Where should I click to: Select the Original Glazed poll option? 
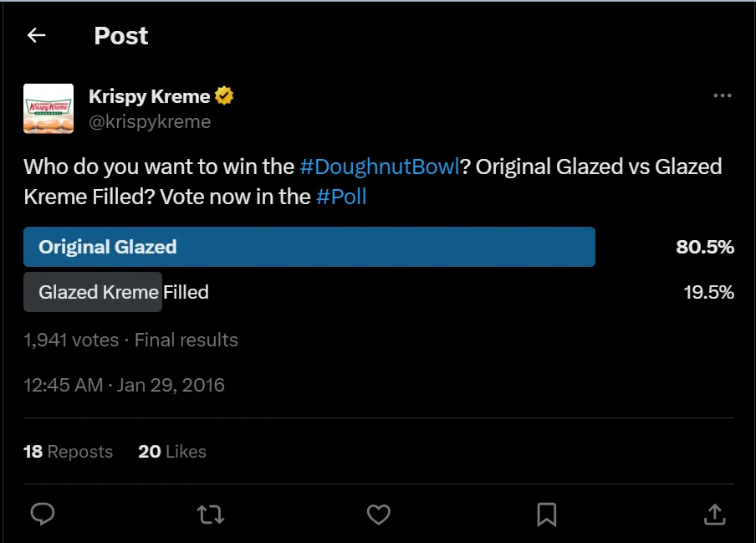(x=309, y=247)
